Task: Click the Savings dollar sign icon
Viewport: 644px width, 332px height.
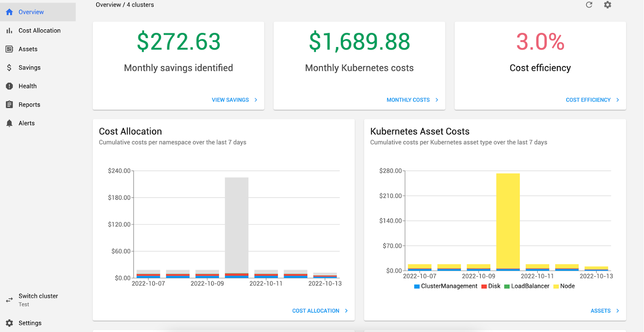Action: point(9,68)
